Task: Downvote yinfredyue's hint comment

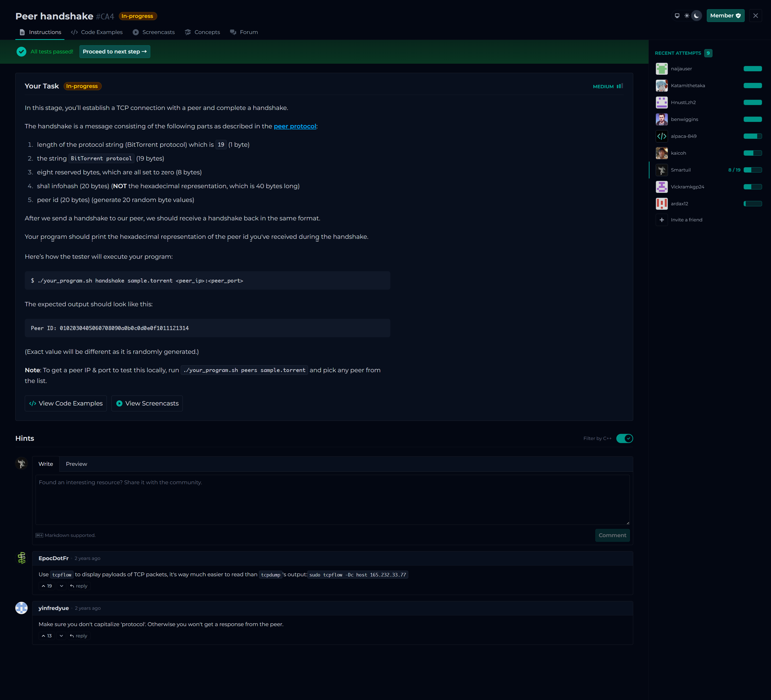Action: tap(61, 636)
